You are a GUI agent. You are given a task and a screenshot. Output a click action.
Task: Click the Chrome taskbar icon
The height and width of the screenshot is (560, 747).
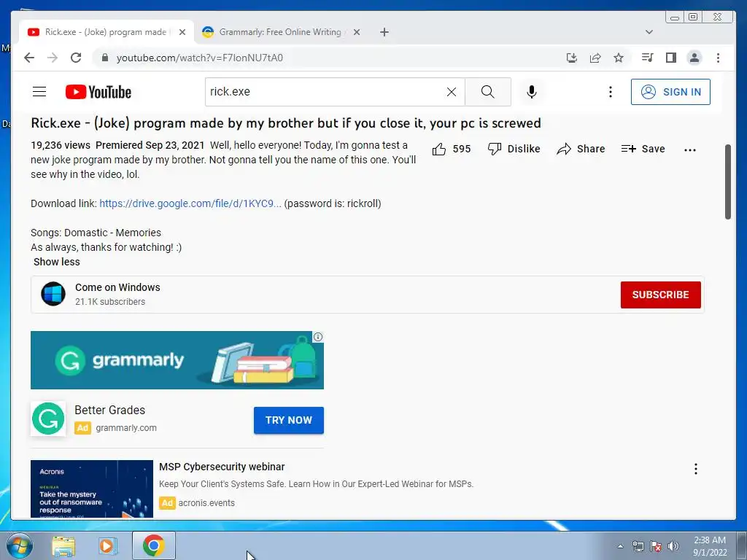[x=153, y=545]
